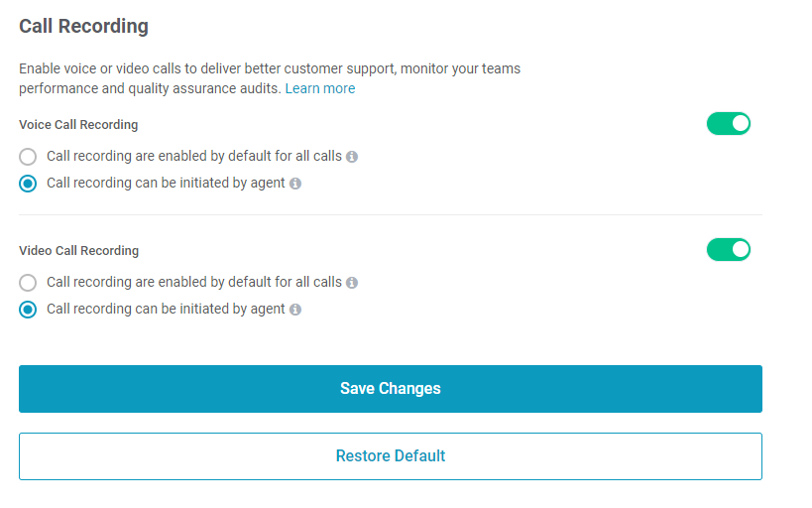812x508 pixels.
Task: Save Changes to call recording settings
Action: pos(391,389)
